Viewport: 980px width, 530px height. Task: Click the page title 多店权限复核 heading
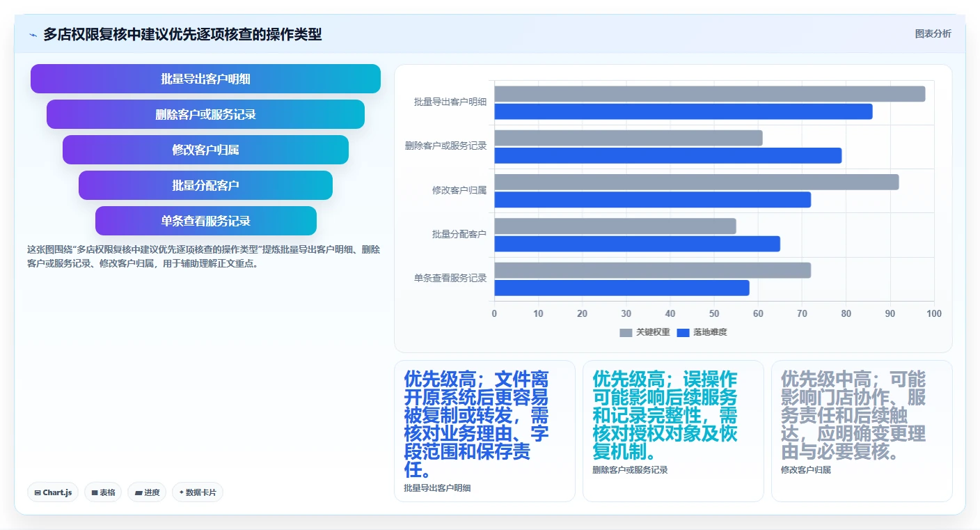click(182, 35)
